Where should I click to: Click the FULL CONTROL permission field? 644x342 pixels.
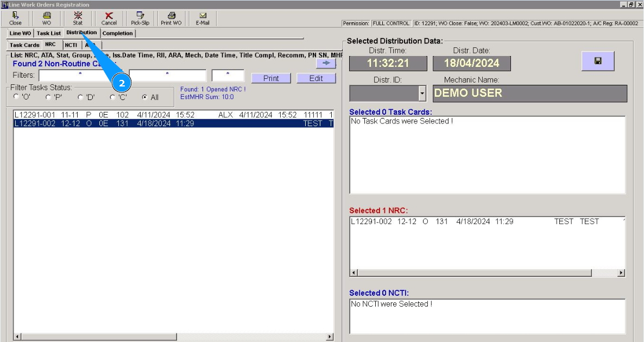pyautogui.click(x=390, y=23)
